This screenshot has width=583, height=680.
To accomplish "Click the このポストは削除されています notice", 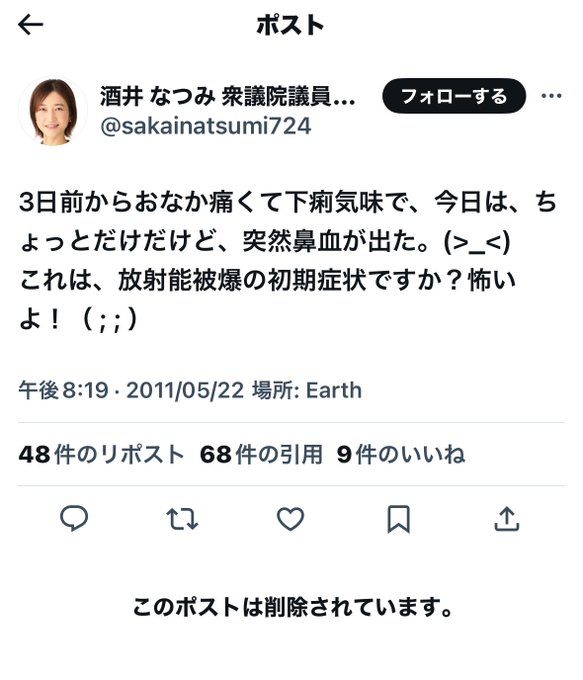I will click(293, 607).
